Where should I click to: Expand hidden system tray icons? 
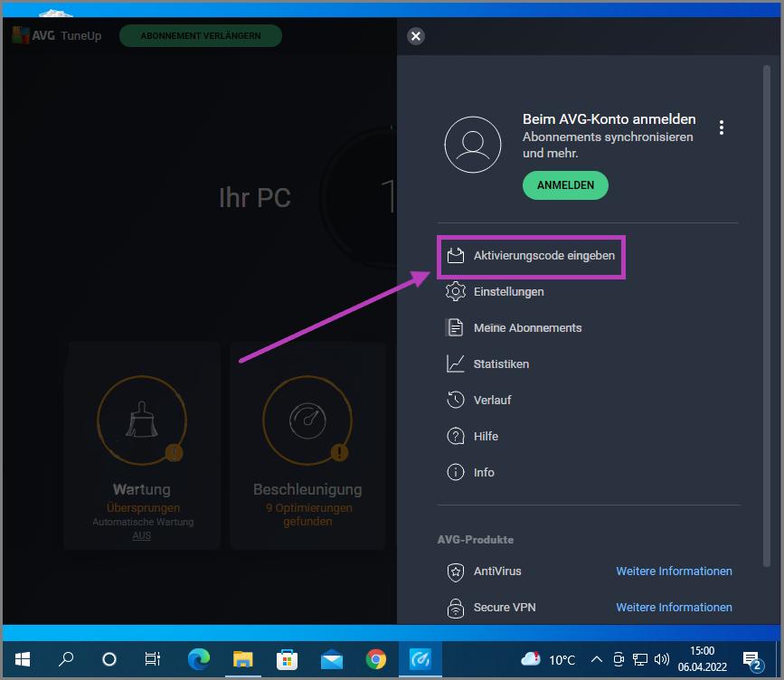pos(597,659)
